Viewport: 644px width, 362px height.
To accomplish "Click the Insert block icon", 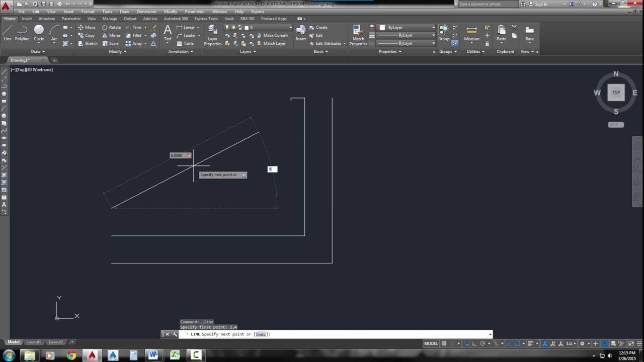I will point(301,33).
